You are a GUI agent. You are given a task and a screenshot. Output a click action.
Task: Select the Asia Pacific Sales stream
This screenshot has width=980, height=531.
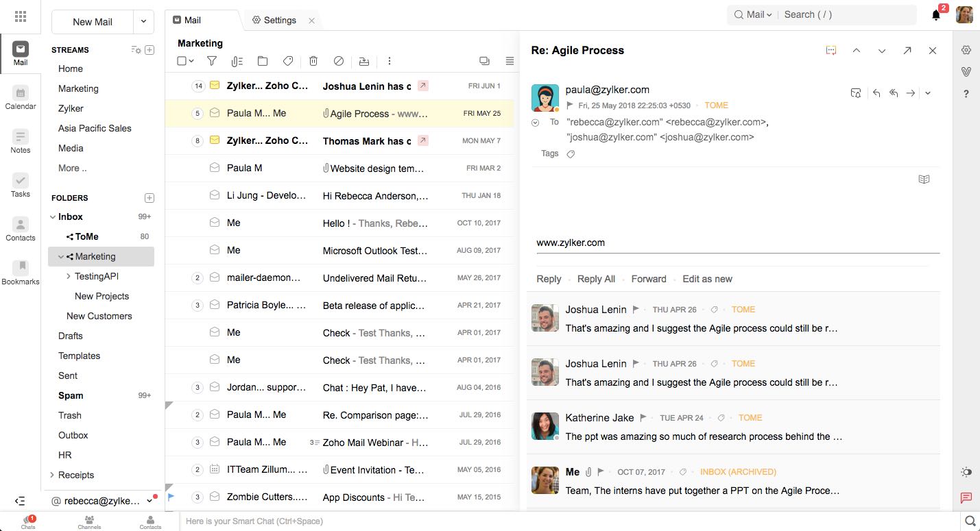coord(95,128)
